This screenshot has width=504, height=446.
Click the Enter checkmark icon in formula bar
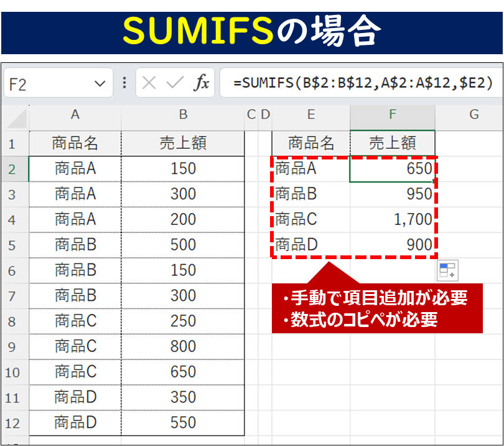coord(175,83)
